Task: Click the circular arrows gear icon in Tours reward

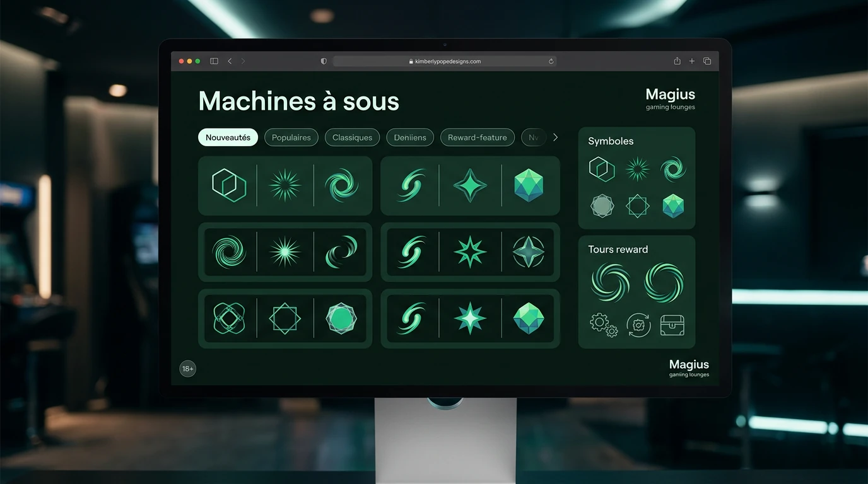Action: coord(638,325)
